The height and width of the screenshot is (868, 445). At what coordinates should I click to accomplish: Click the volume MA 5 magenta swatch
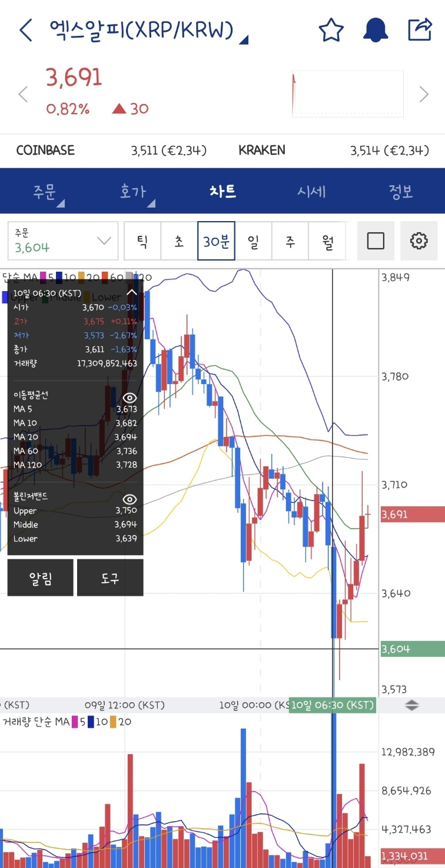[75, 722]
